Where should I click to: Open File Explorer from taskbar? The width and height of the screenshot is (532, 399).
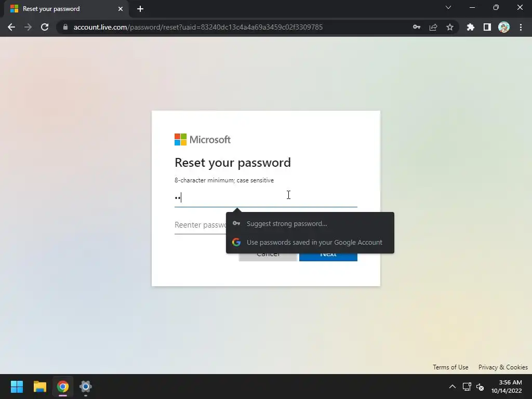(x=39, y=387)
